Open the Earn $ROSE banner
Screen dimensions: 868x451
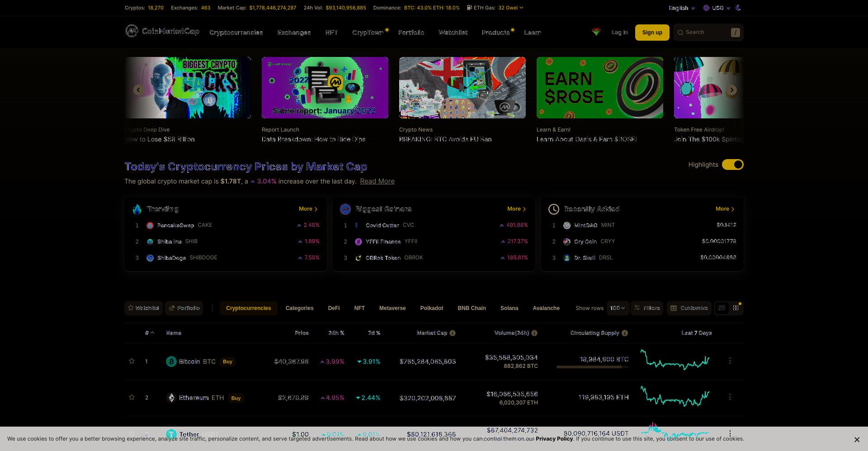(x=599, y=88)
